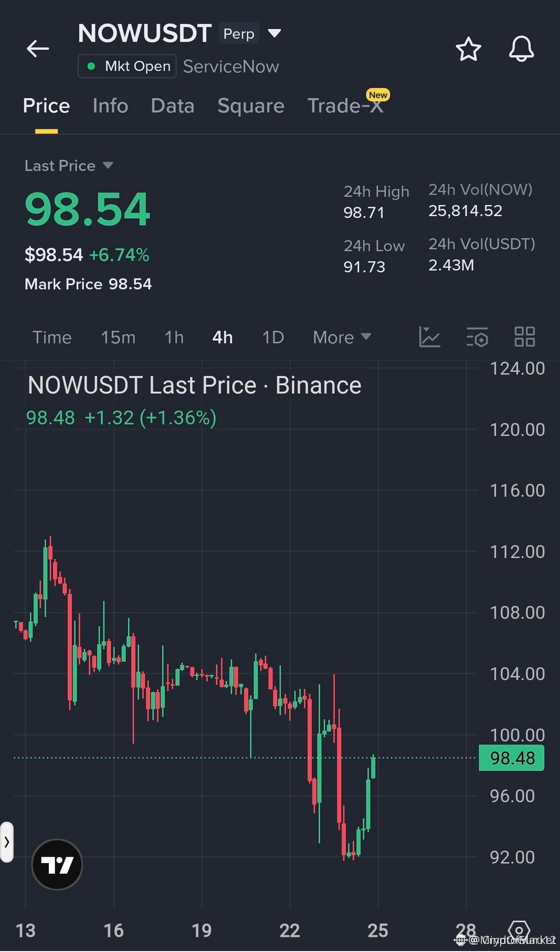The width and height of the screenshot is (560, 952).
Task: Tap the back arrow icon
Action: click(x=38, y=48)
